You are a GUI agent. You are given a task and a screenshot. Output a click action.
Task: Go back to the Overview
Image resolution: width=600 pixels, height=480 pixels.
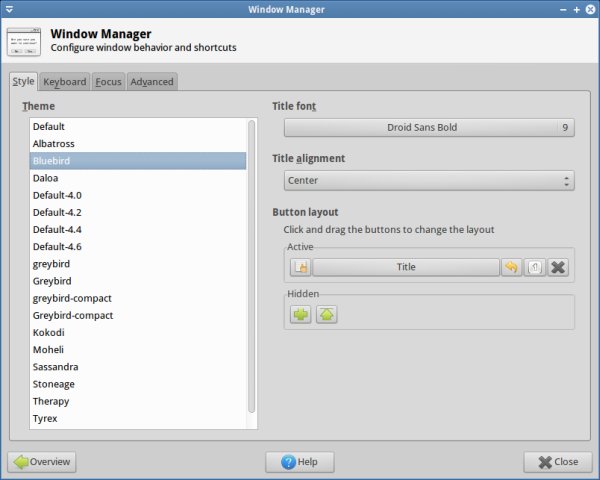point(42,462)
